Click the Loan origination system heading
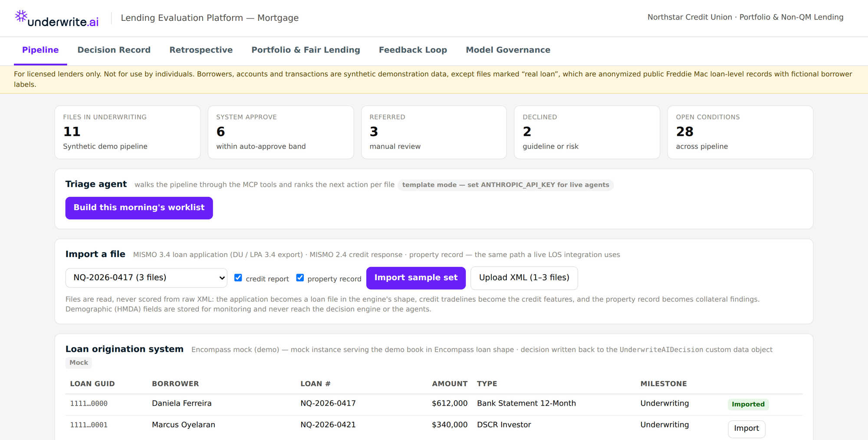Image resolution: width=868 pixels, height=440 pixels. 125,349
